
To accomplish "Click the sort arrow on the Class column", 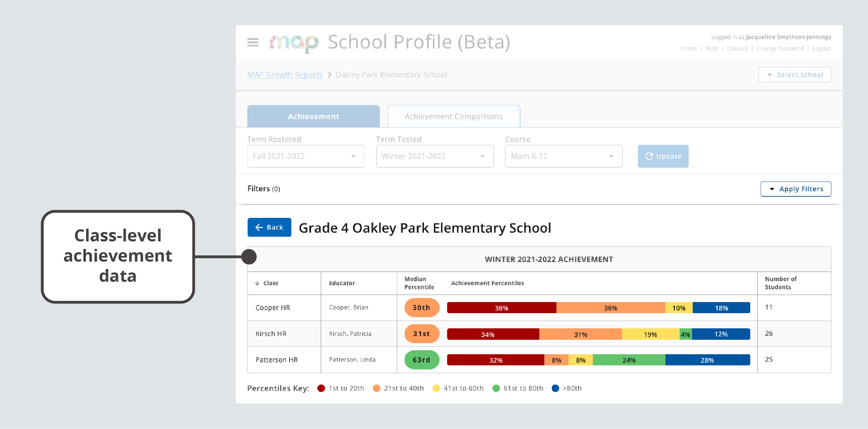I will point(257,283).
